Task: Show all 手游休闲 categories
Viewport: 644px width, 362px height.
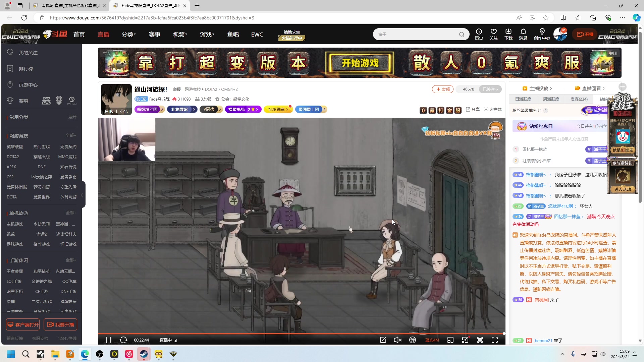Action: coord(71,260)
